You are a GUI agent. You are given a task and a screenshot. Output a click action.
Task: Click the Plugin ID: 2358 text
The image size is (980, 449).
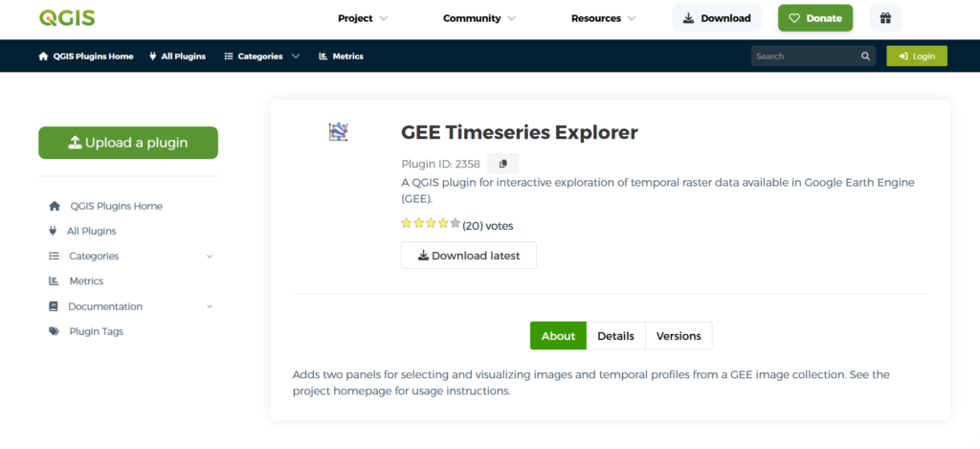coord(440,165)
